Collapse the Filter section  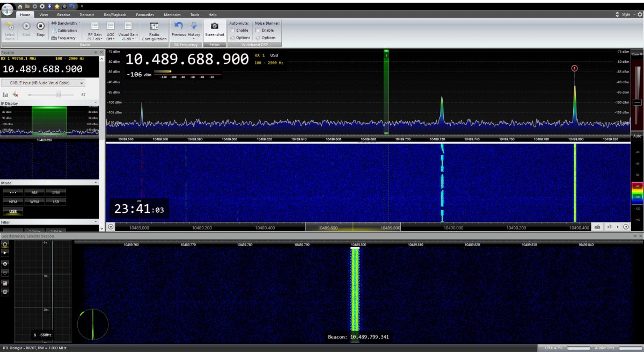tap(96, 222)
